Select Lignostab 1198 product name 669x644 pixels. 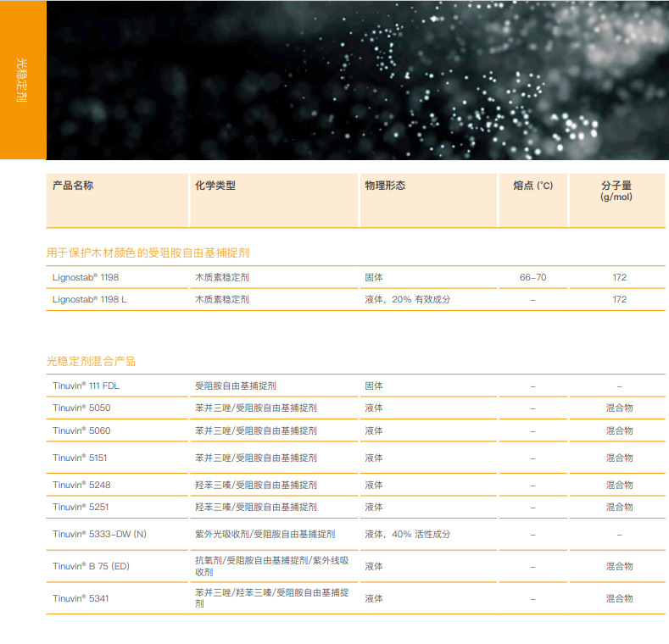tap(86, 277)
